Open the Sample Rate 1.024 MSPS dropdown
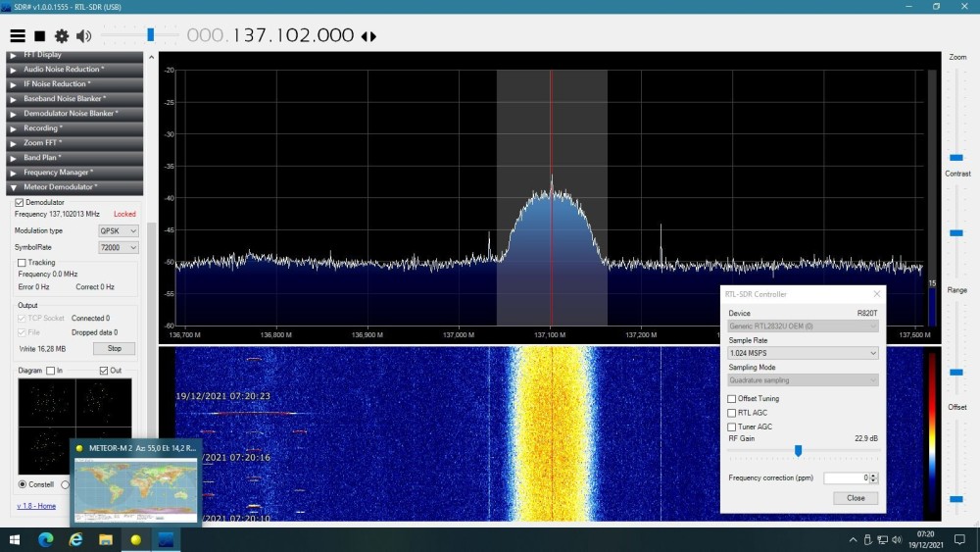 [804, 353]
